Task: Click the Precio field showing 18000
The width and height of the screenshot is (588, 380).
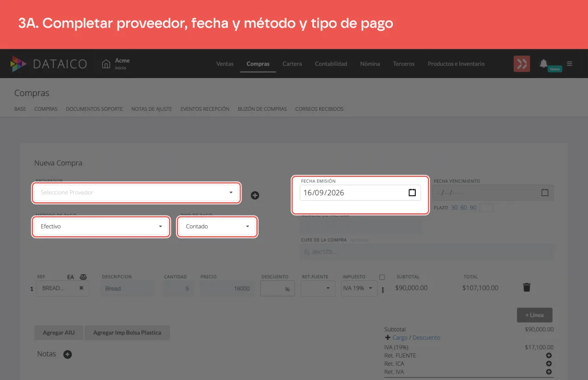Action: [227, 289]
